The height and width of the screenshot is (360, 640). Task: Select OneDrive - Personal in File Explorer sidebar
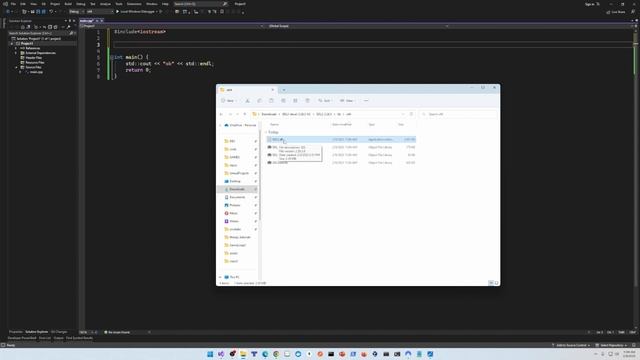[239, 125]
